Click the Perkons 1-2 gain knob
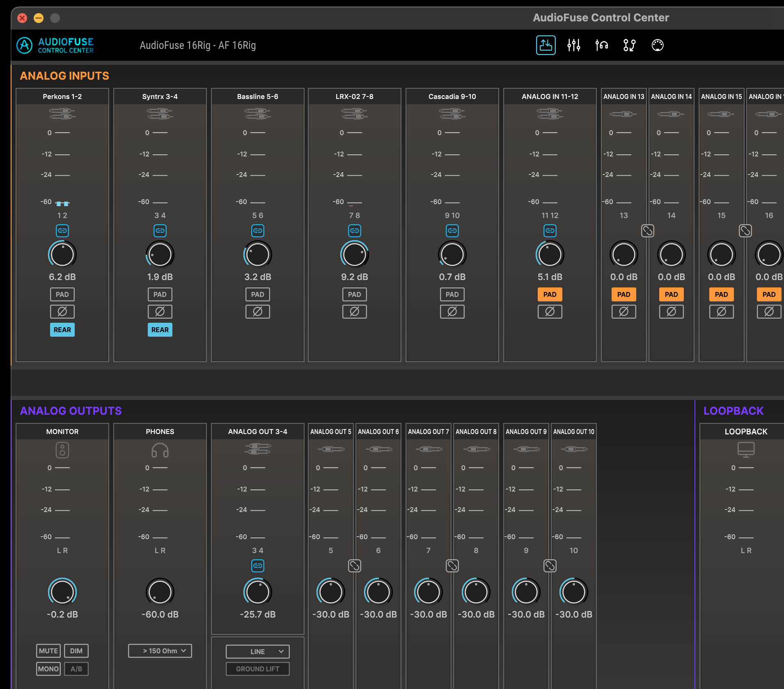This screenshot has height=689, width=784. (x=62, y=255)
